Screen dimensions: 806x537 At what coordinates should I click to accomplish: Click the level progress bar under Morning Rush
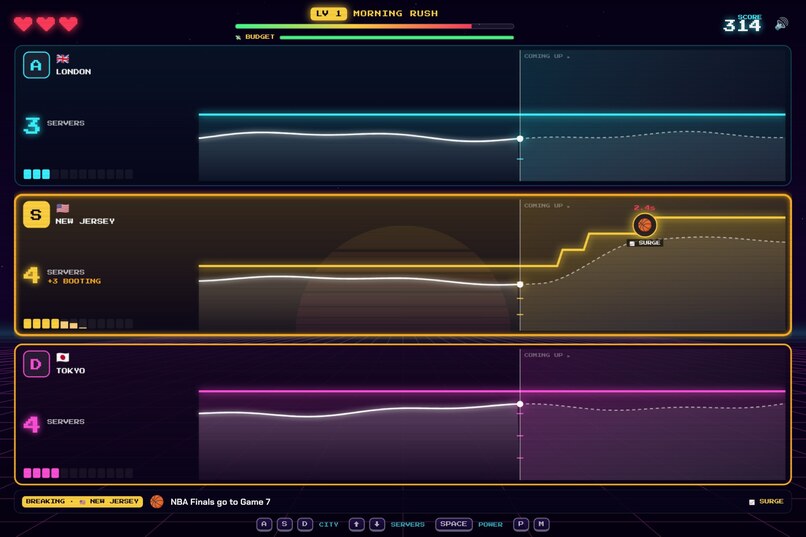coord(374,26)
